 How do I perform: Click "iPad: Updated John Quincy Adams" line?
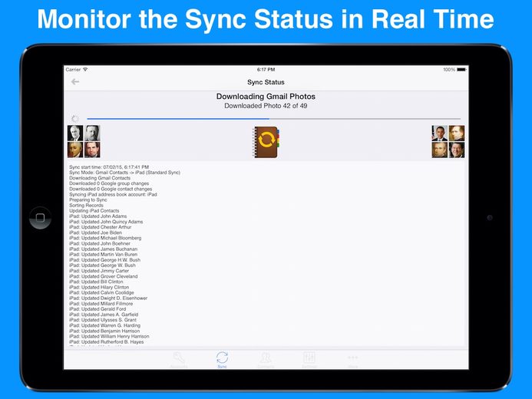[x=106, y=222]
